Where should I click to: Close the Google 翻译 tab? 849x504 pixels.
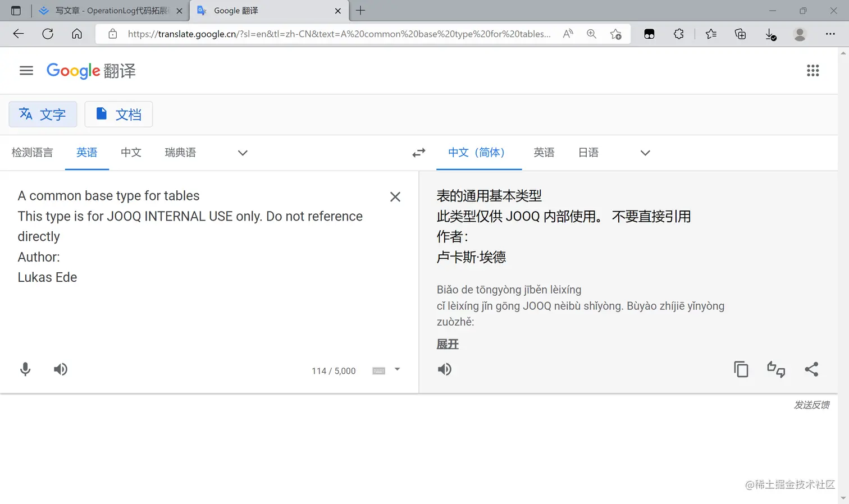pos(338,11)
